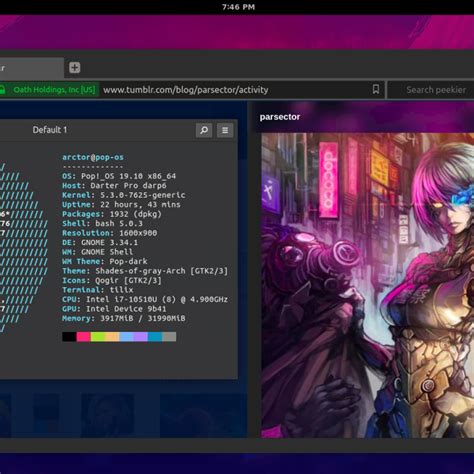
Task: Click the Uptime: 22 hours, 43 mins line
Action: click(121, 204)
